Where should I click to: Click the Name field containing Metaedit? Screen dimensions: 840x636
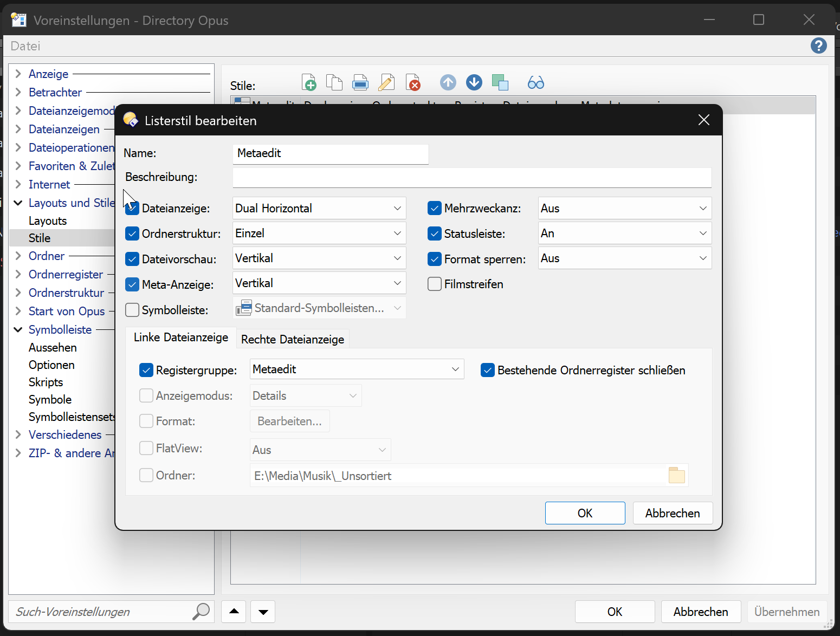[331, 154]
